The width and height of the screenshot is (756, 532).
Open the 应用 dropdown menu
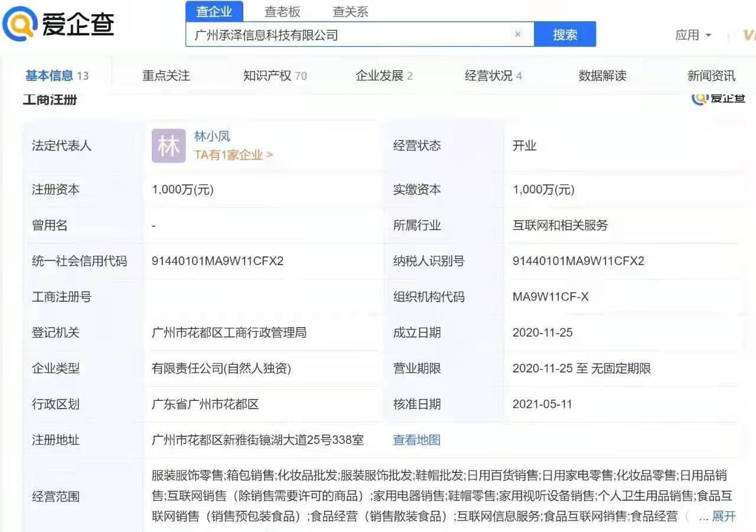click(693, 35)
